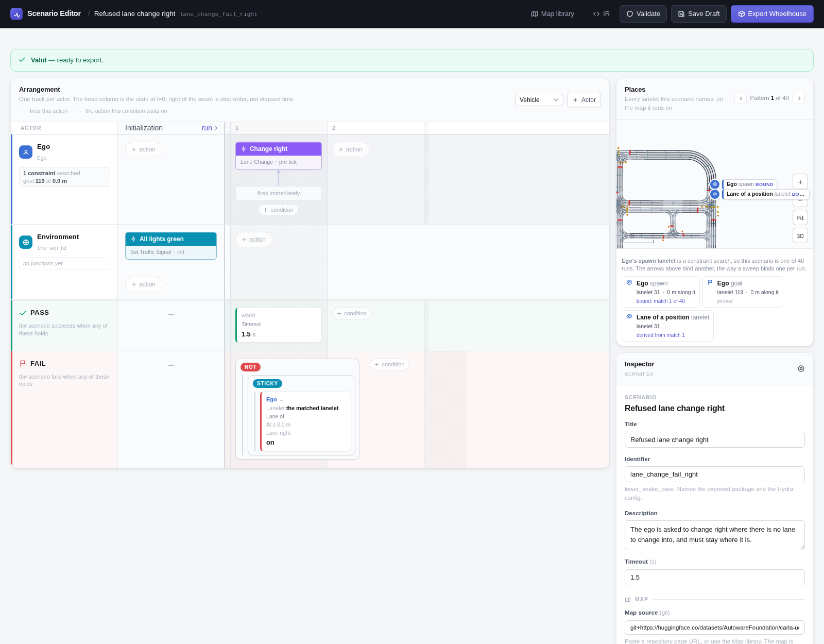Add condition in PASS row
Viewport: 824px width, 644px height.
[x=352, y=313]
